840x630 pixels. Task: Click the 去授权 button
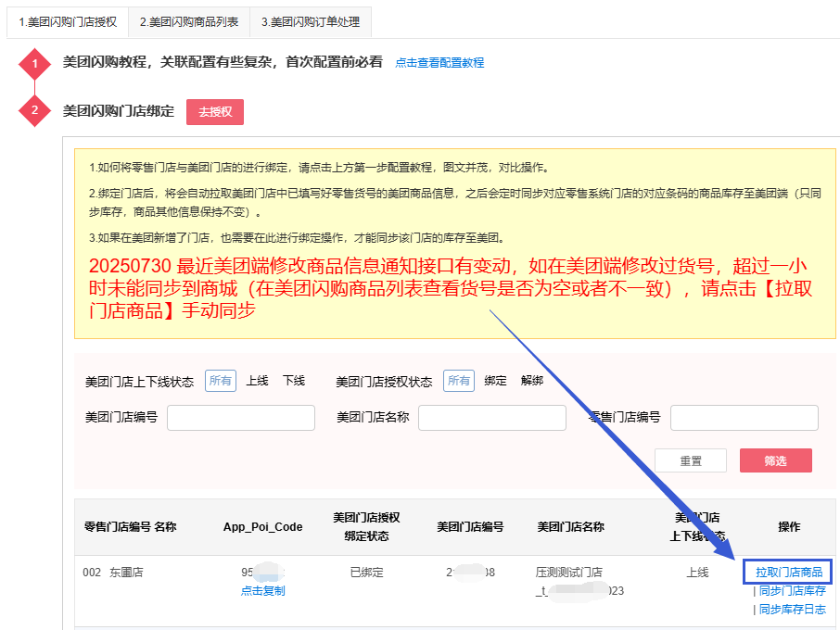click(215, 112)
